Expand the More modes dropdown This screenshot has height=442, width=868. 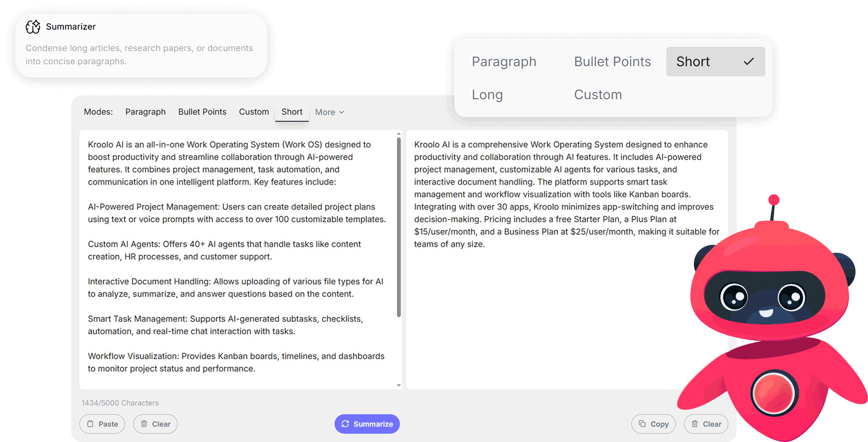(x=330, y=112)
